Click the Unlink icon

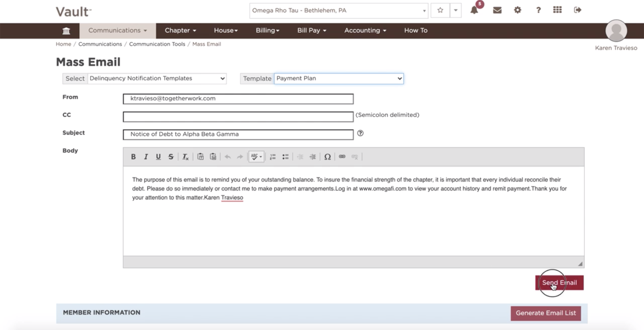pyautogui.click(x=355, y=157)
